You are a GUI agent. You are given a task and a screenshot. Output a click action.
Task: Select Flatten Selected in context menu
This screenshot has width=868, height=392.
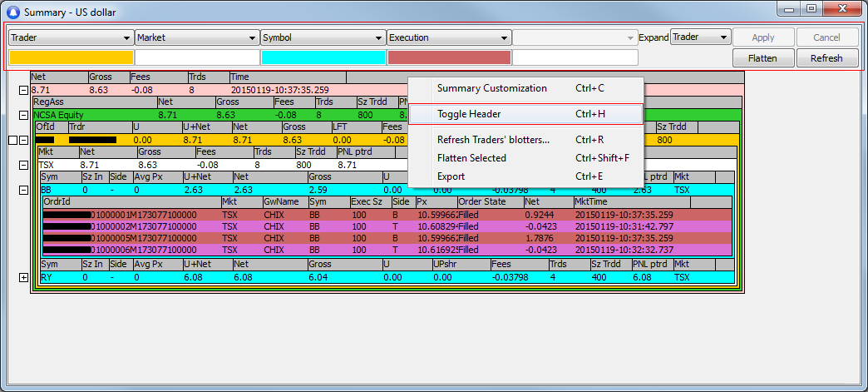click(471, 158)
